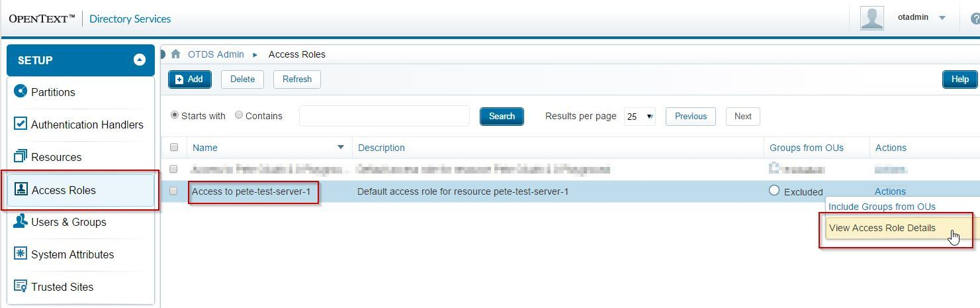Click the OTDS Admin breadcrumb link
This screenshot has width=980, height=308.
click(x=216, y=54)
